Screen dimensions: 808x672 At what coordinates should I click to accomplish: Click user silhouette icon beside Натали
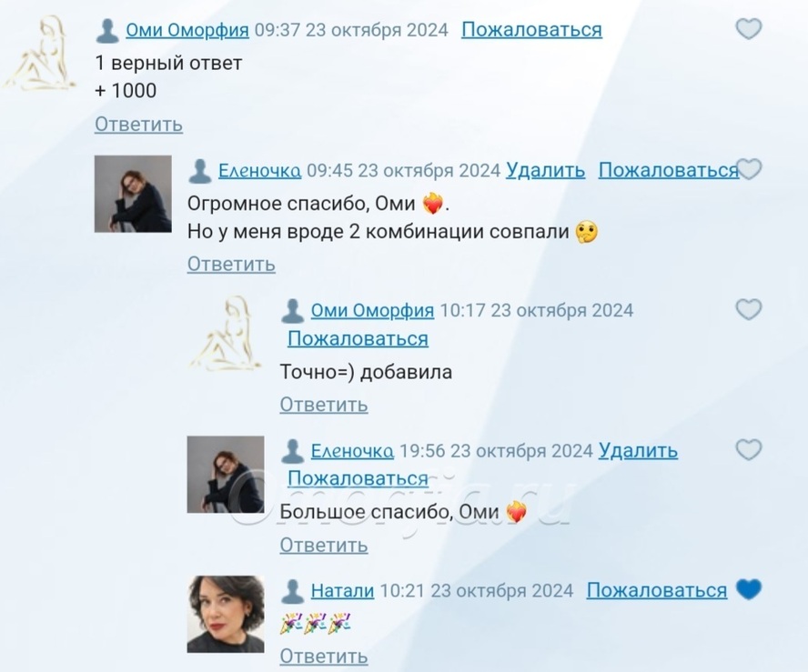292,591
